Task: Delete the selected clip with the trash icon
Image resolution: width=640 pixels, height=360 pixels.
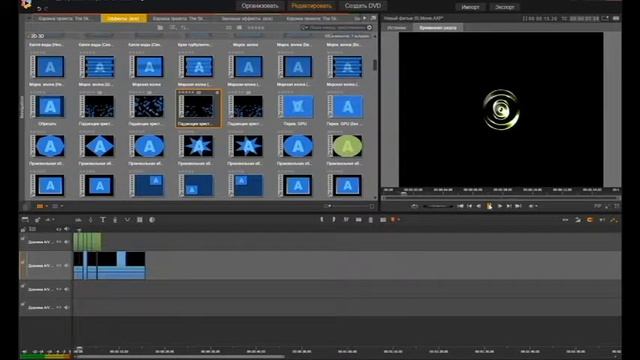Action: (371, 220)
